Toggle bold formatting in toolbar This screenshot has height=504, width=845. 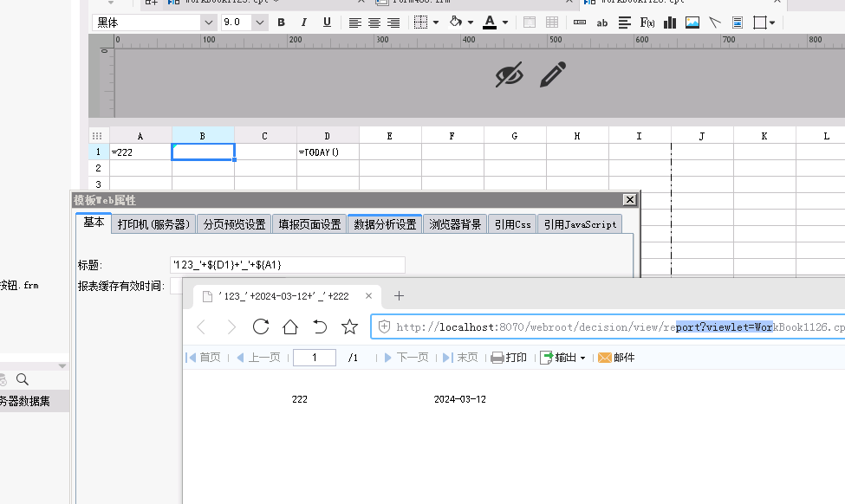pos(281,23)
